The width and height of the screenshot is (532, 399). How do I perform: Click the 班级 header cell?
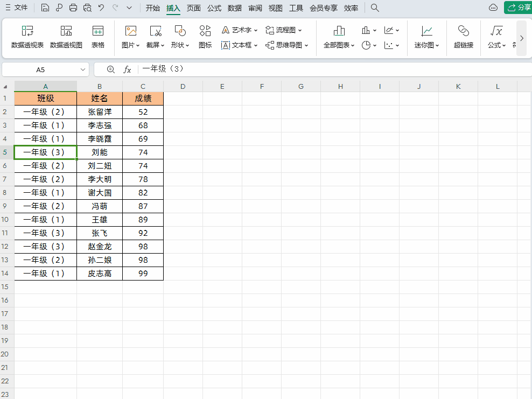45,99
